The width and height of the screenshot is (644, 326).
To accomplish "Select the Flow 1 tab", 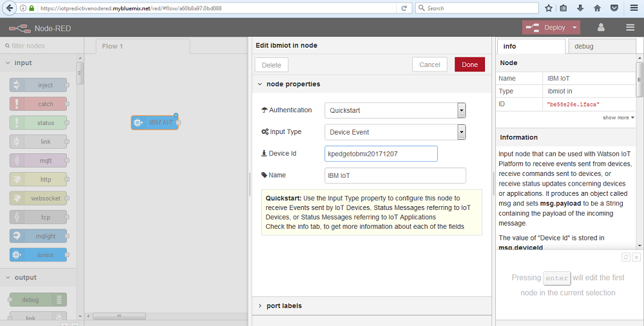I will [x=143, y=46].
